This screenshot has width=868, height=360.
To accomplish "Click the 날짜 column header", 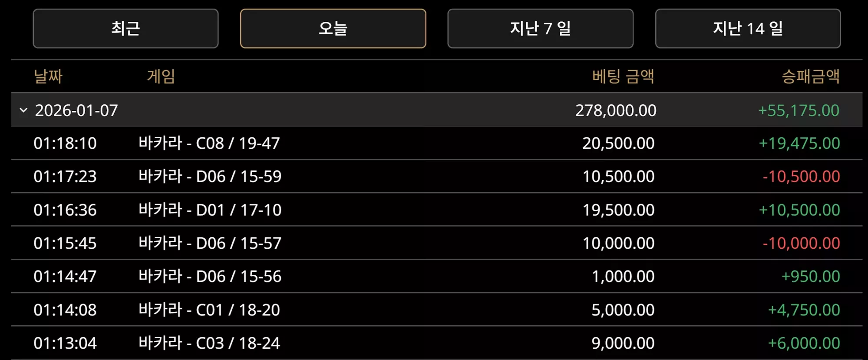I will click(x=48, y=77).
